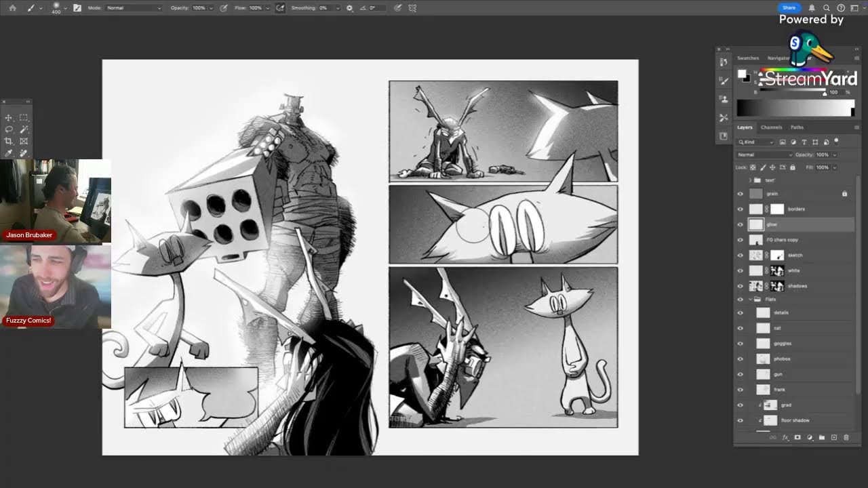Delete the selected layer
Viewport: 868px width, 488px height.
846,438
